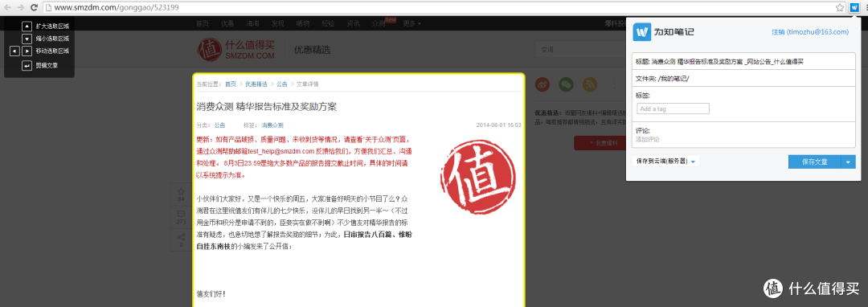The image size is (868, 307).
Task: Open 首页 in the top navigation bar
Action: pyautogui.click(x=202, y=24)
